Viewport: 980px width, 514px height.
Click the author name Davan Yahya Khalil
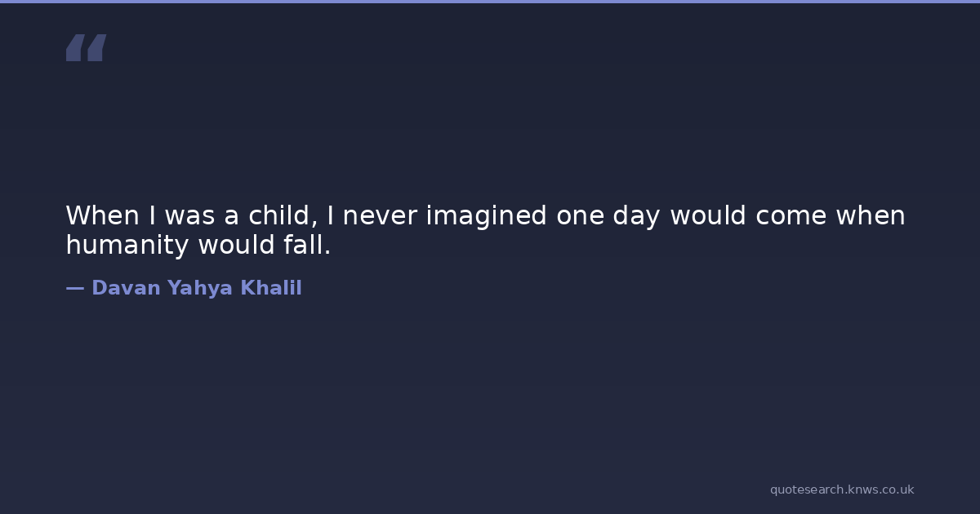tap(196, 288)
